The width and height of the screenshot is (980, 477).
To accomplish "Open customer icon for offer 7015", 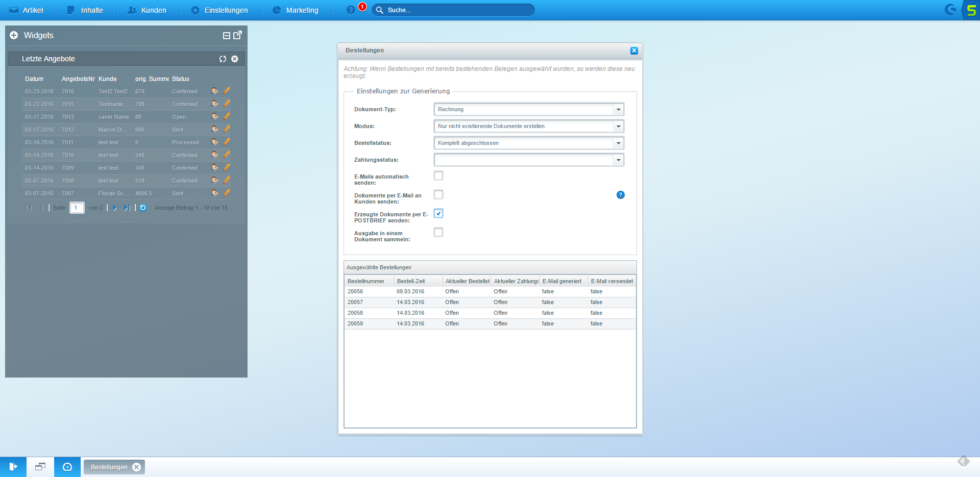I will click(215, 104).
